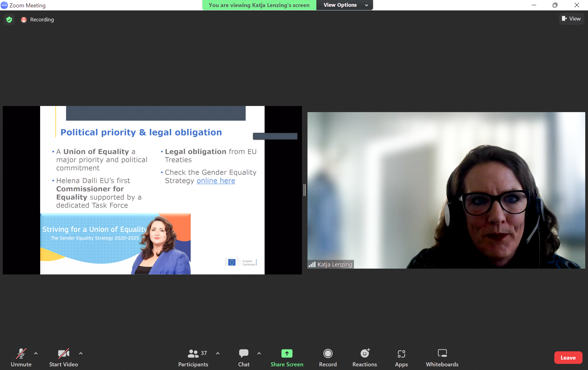
Task: Click the divider handle between screen and video
Action: pyautogui.click(x=304, y=190)
